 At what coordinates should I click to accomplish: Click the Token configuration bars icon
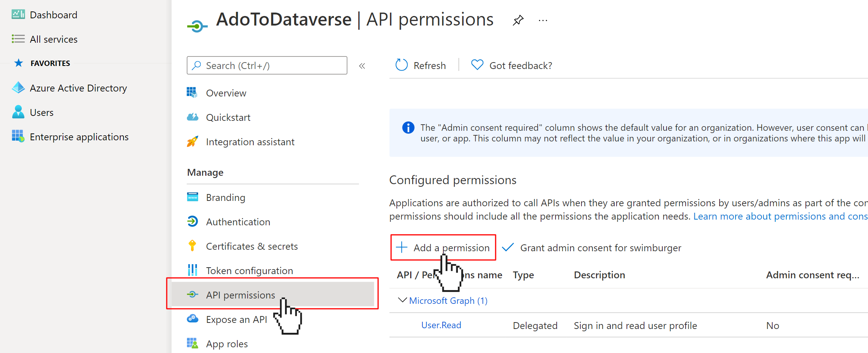point(193,270)
